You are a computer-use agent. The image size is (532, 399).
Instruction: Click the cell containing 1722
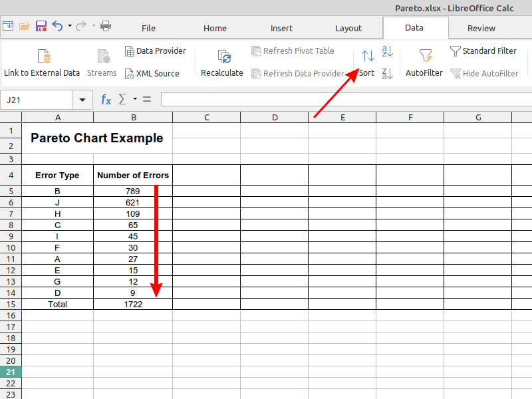(133, 305)
